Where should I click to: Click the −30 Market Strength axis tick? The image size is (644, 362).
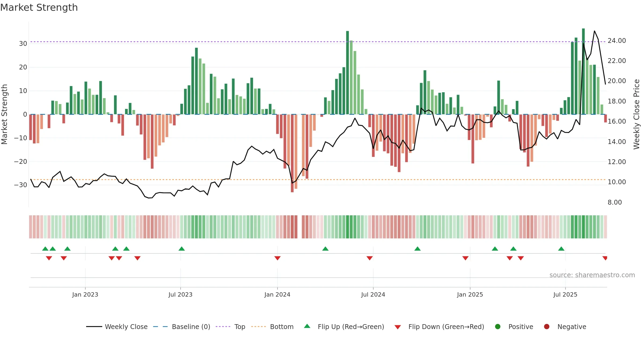(x=21, y=185)
